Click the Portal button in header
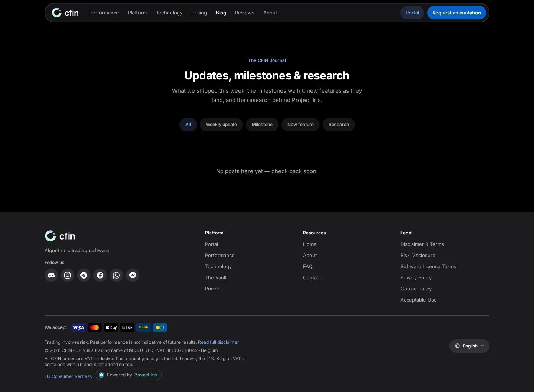 coord(412,13)
